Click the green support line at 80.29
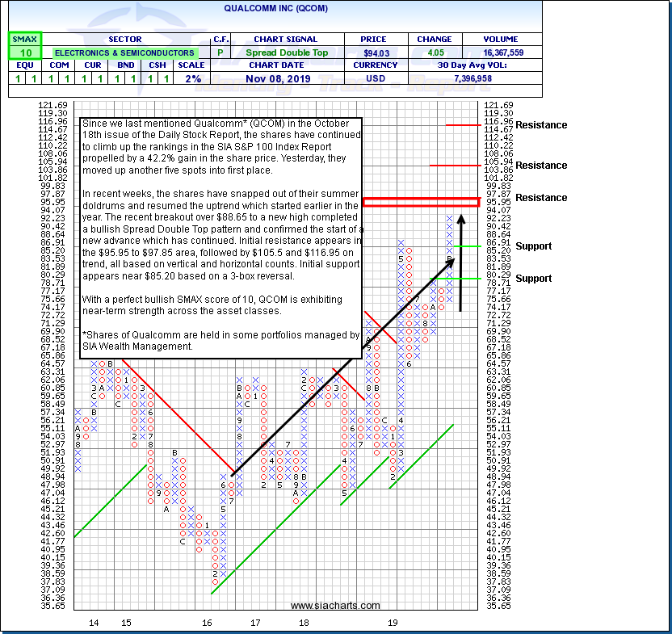The height and width of the screenshot is (634, 672). pos(468,278)
